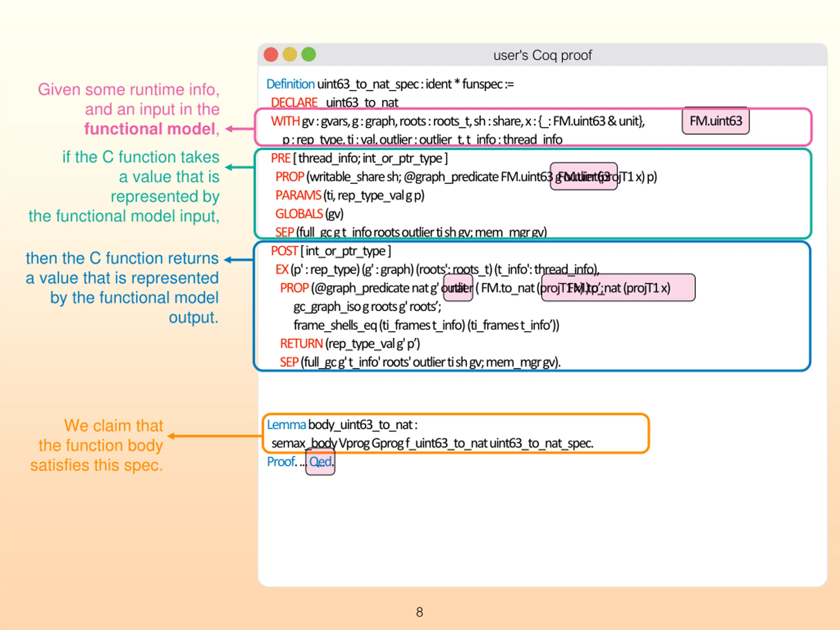Click the pink FM.uint63 label box

tap(715, 121)
